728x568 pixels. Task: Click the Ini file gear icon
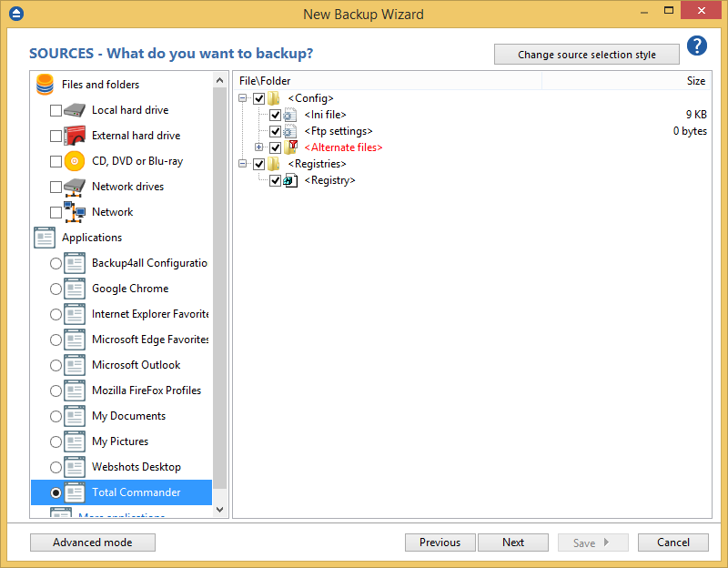click(290, 116)
